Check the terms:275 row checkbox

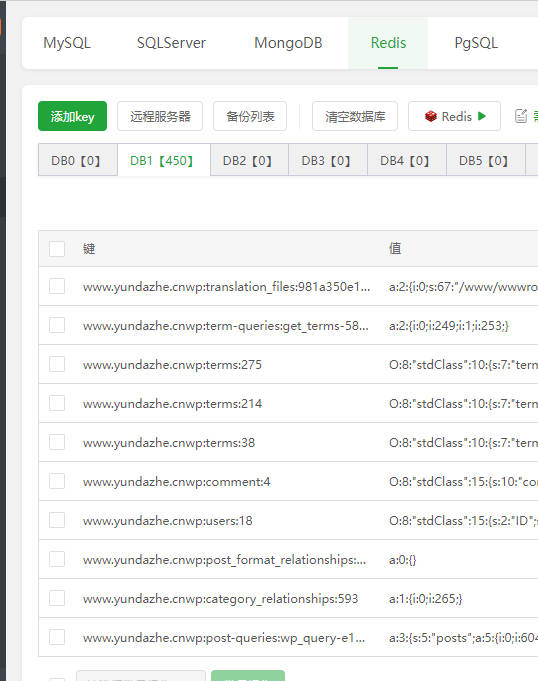point(57,364)
